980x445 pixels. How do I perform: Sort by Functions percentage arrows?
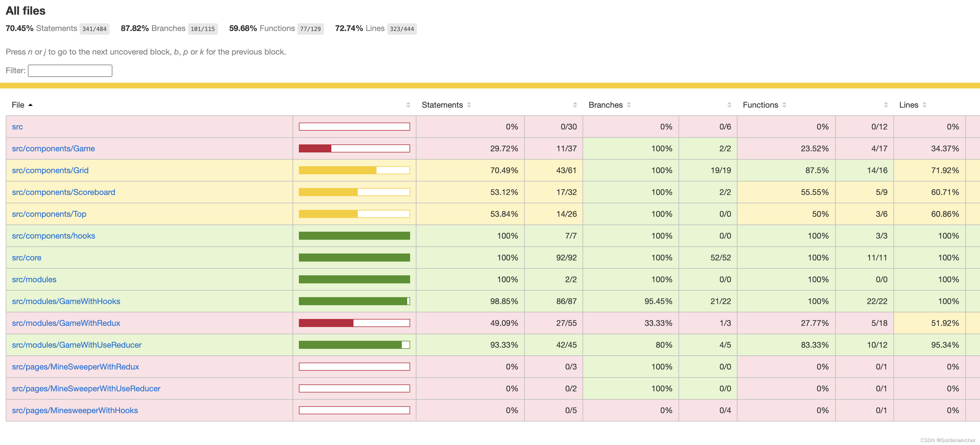pyautogui.click(x=785, y=105)
